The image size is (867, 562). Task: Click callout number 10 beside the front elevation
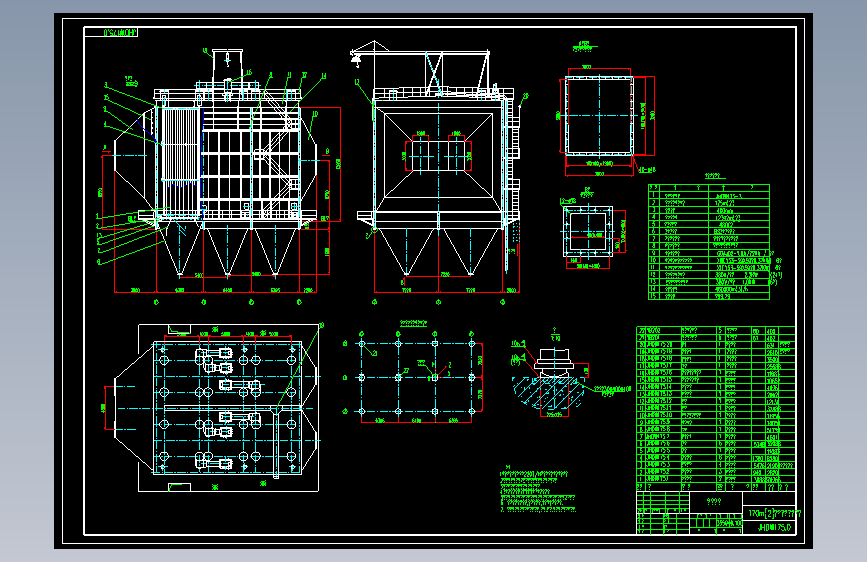(x=315, y=115)
